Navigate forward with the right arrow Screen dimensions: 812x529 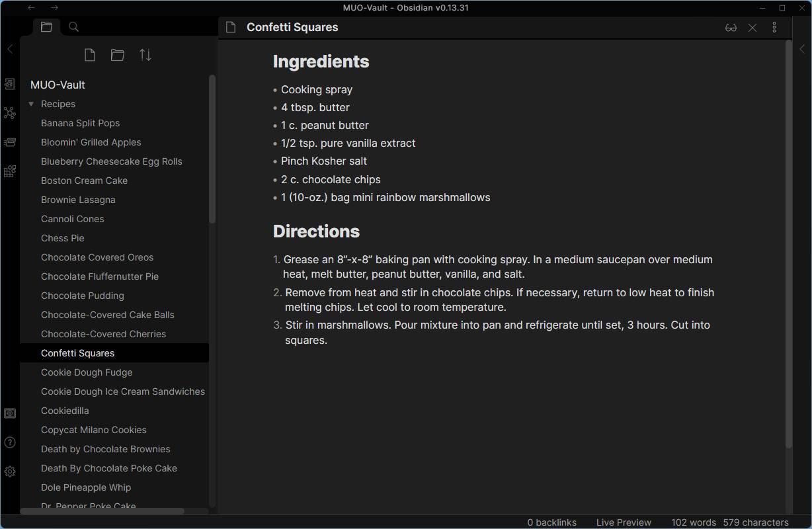point(55,8)
